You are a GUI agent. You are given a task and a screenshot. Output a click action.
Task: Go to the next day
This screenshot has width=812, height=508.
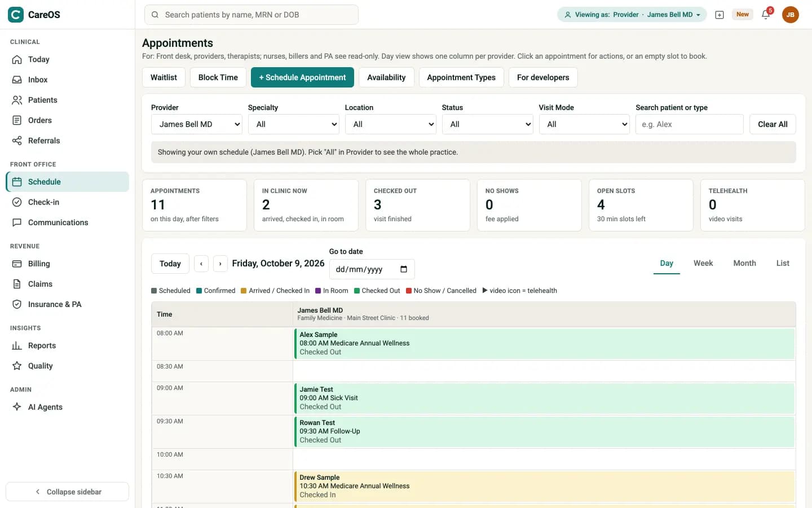[x=220, y=264]
